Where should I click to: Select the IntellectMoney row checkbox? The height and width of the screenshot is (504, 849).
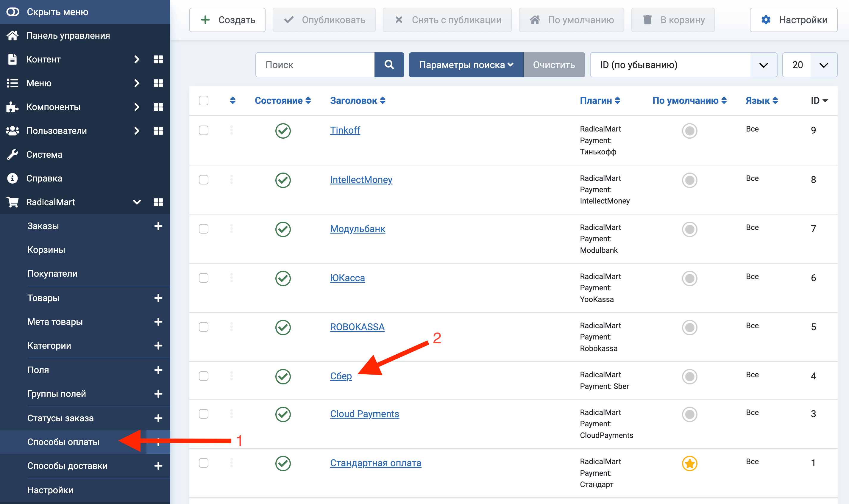pyautogui.click(x=204, y=180)
